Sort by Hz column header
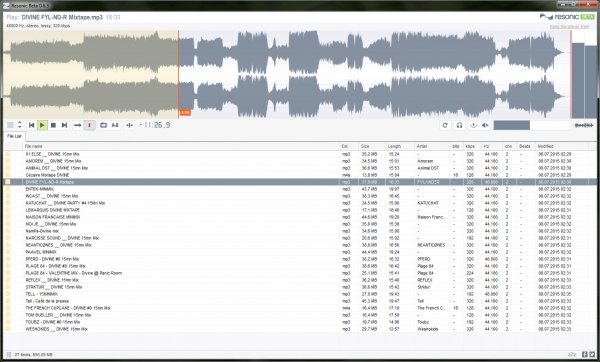The height and width of the screenshot is (362, 600). (x=492, y=146)
